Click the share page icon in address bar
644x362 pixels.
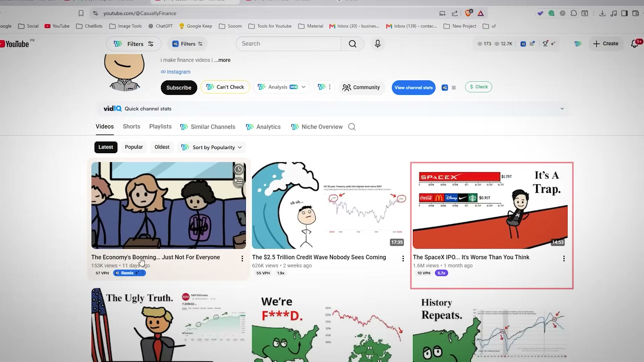455,13
